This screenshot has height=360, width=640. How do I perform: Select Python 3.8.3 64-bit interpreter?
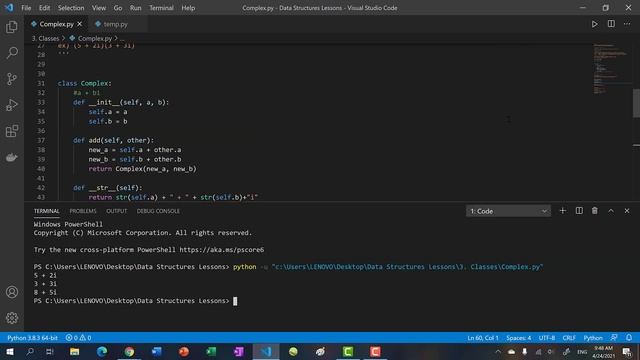pyautogui.click(x=32, y=338)
